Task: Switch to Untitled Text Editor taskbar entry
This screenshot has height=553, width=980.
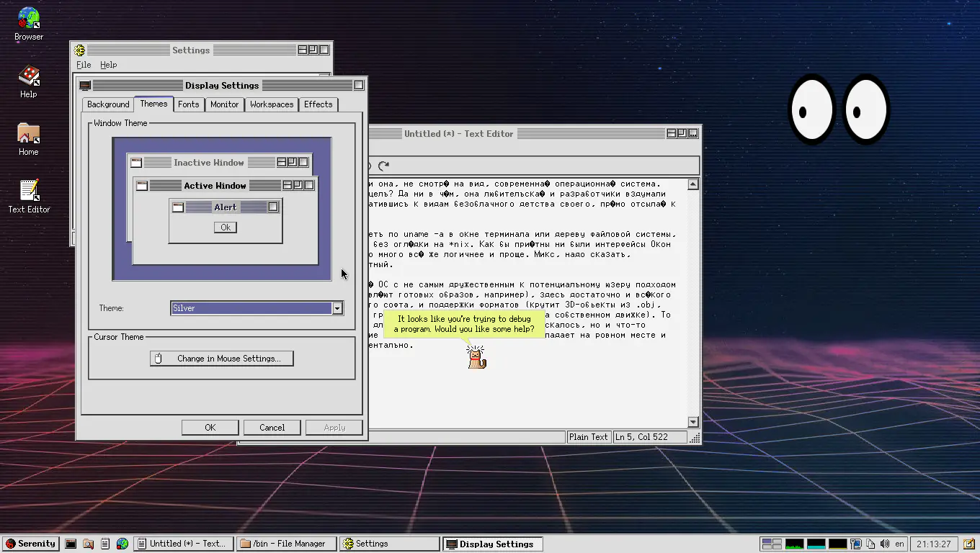Action: [184, 544]
